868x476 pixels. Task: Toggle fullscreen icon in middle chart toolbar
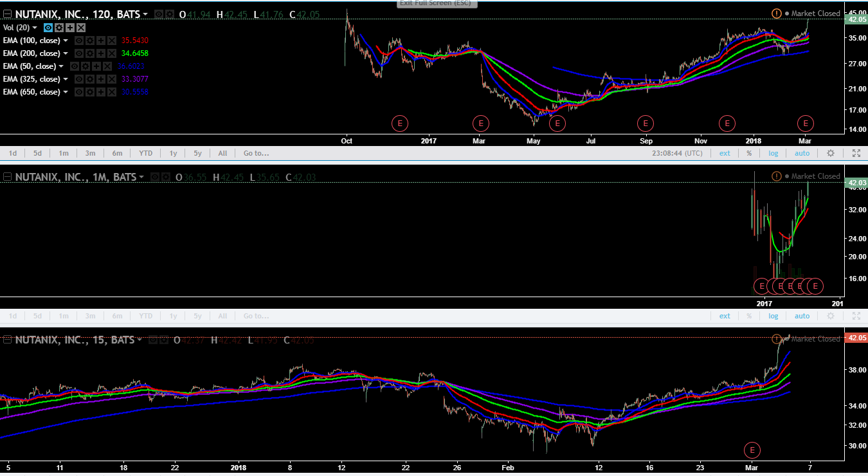856,316
